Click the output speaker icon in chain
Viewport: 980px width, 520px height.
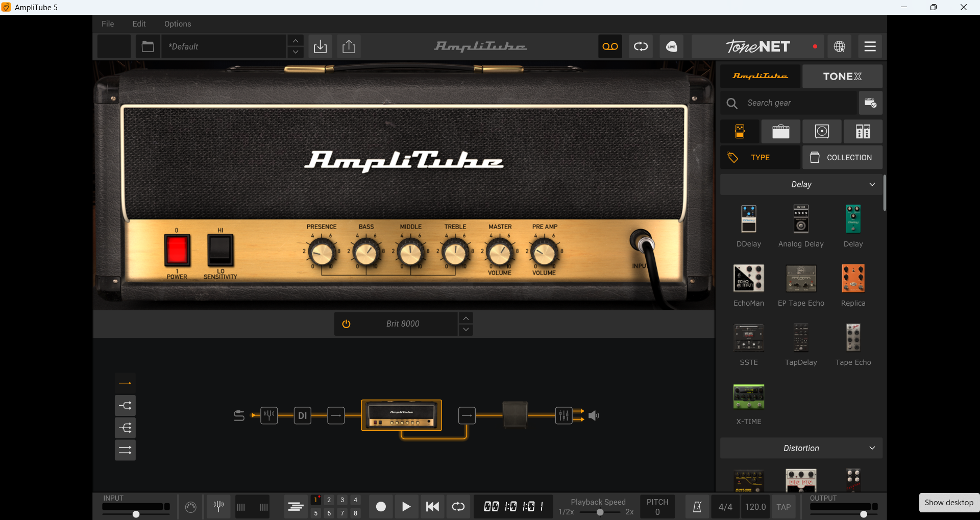click(x=594, y=416)
